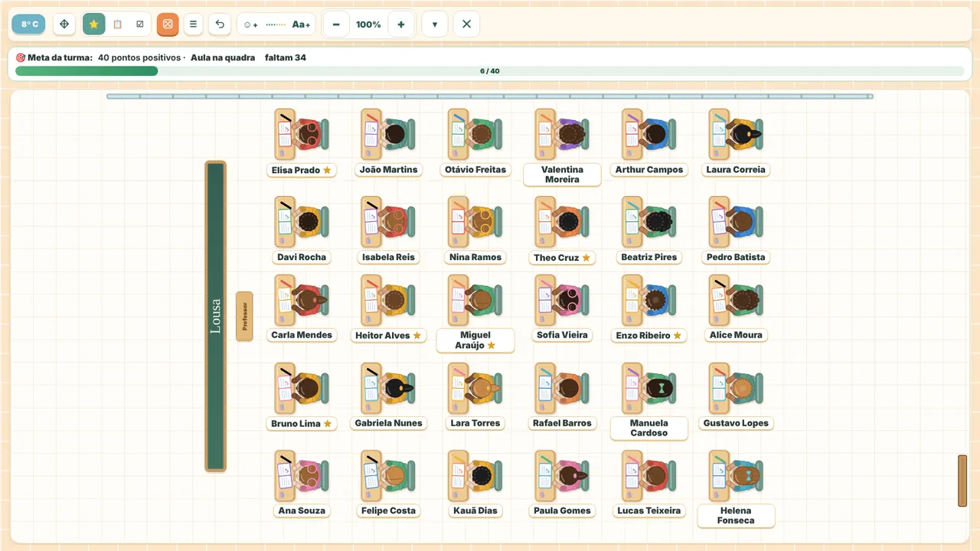Click the 100% zoom level button
Viewport: 980px width, 551px height.
click(x=368, y=24)
